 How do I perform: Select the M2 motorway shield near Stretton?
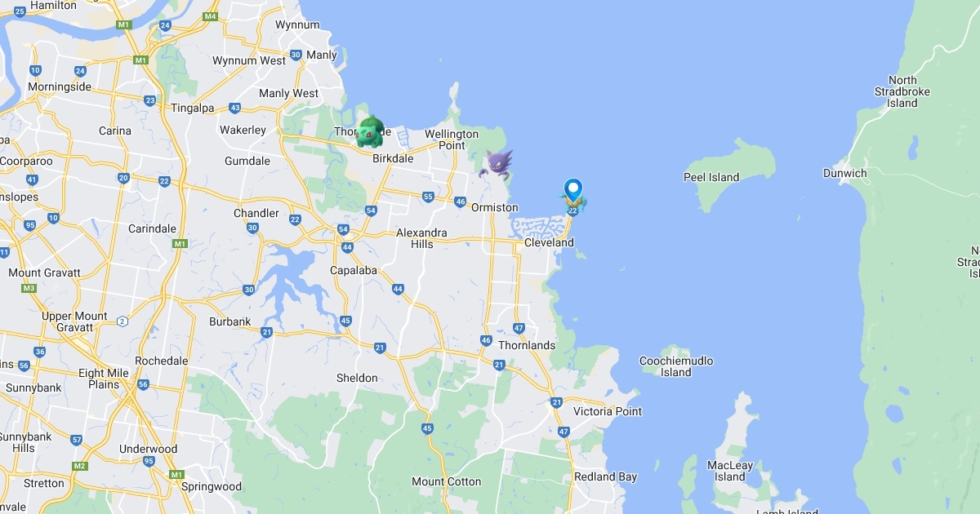[x=79, y=466]
